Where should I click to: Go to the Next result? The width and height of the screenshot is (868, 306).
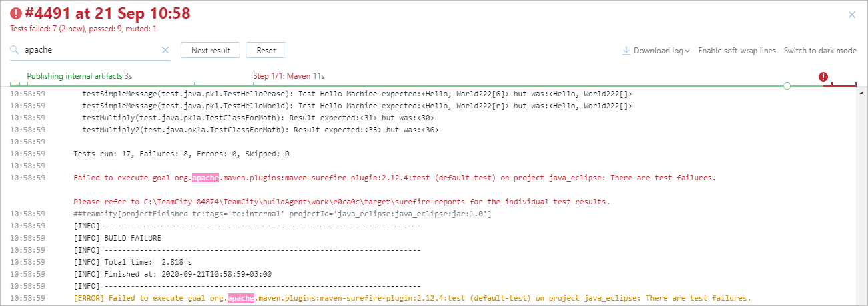(x=210, y=51)
